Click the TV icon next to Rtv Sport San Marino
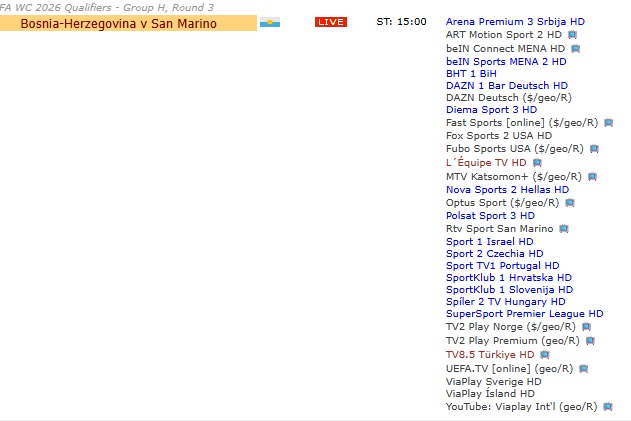This screenshot has width=631, height=421. point(564,229)
